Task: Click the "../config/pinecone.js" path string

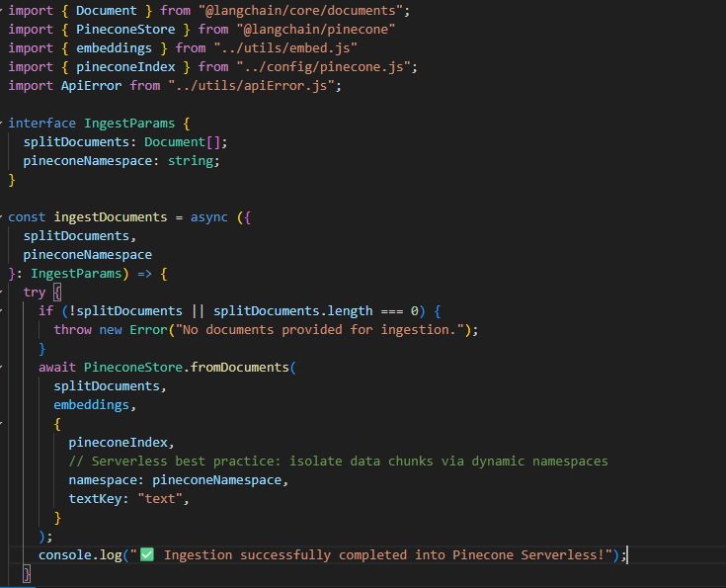Action: click(323, 67)
